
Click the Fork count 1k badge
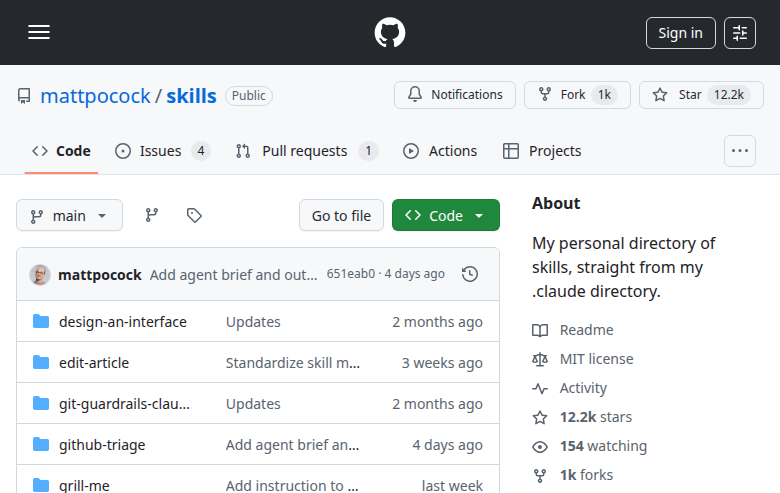coord(604,95)
